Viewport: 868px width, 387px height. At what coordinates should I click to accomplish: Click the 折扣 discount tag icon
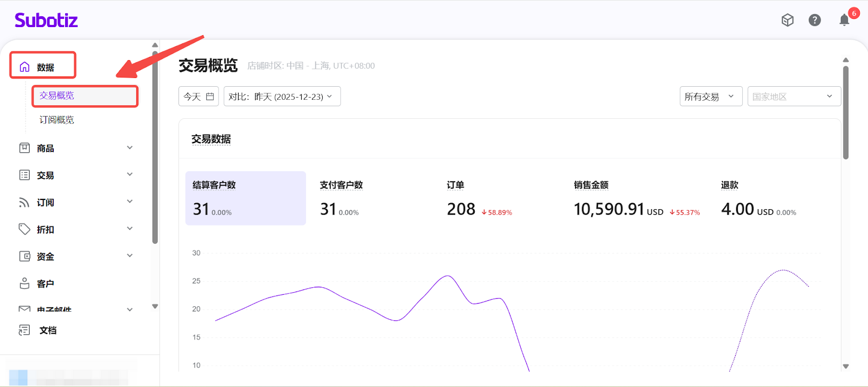tap(24, 229)
